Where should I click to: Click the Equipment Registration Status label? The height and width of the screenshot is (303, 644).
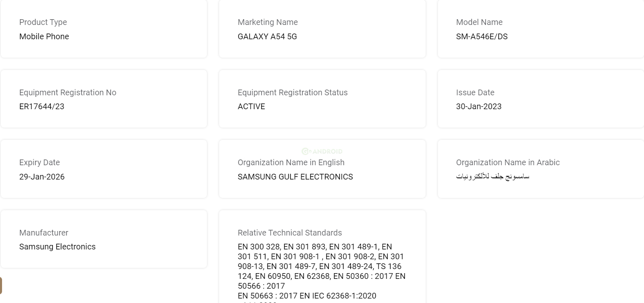[x=293, y=92]
